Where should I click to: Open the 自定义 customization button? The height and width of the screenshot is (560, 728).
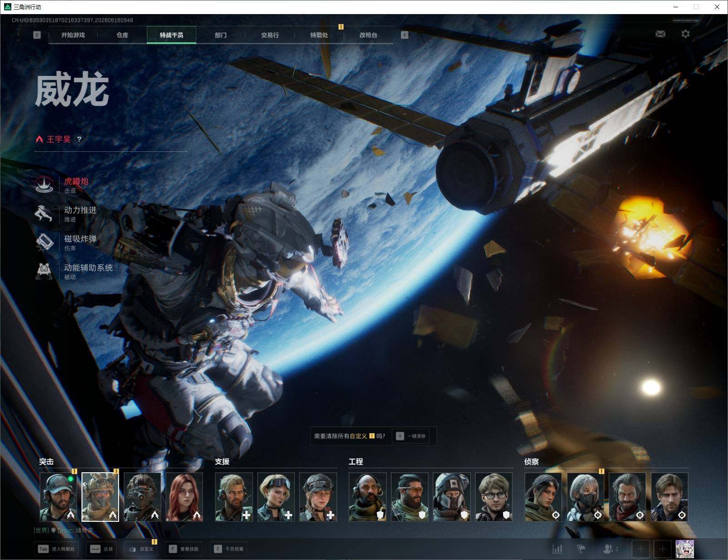[x=141, y=549]
